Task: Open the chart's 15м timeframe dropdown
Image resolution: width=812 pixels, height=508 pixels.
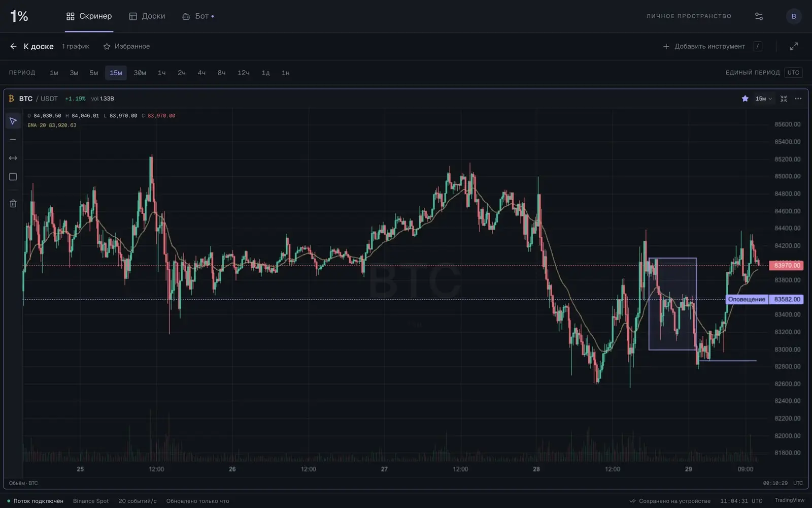Action: [x=764, y=99]
